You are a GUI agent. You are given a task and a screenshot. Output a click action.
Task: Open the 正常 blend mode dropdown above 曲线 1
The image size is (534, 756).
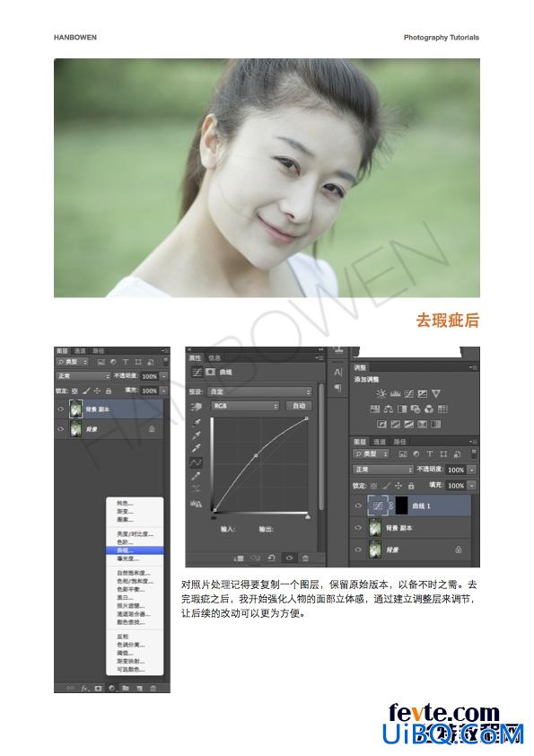(382, 469)
